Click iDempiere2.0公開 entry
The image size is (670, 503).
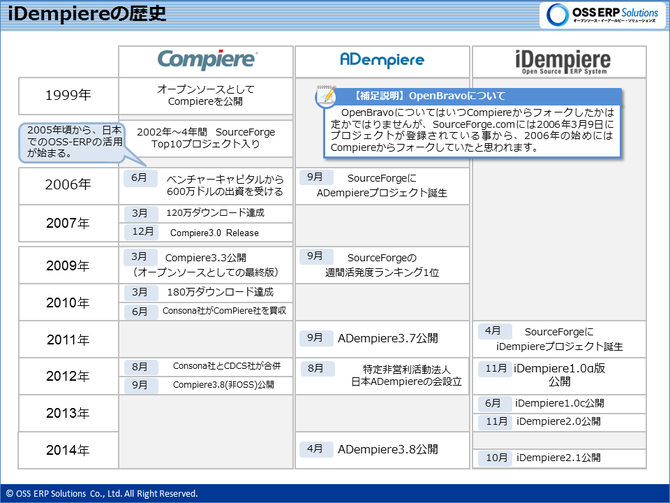click(x=558, y=422)
